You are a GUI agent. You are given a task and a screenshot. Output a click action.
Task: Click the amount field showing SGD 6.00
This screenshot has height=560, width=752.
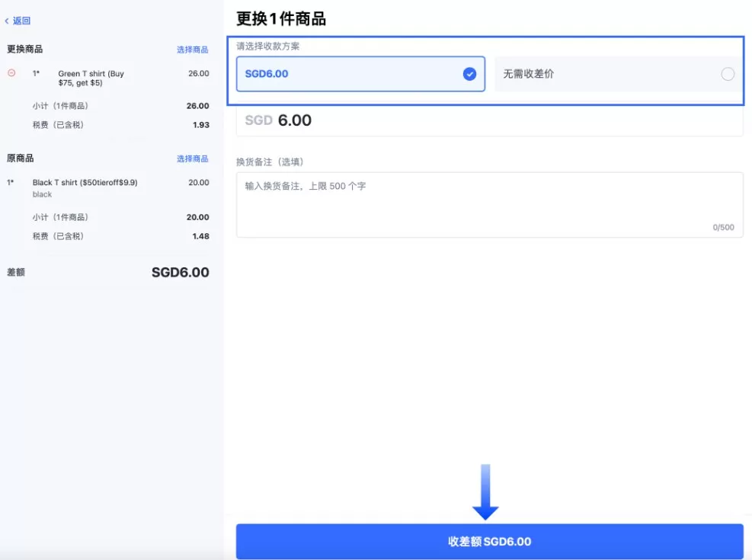pyautogui.click(x=488, y=120)
